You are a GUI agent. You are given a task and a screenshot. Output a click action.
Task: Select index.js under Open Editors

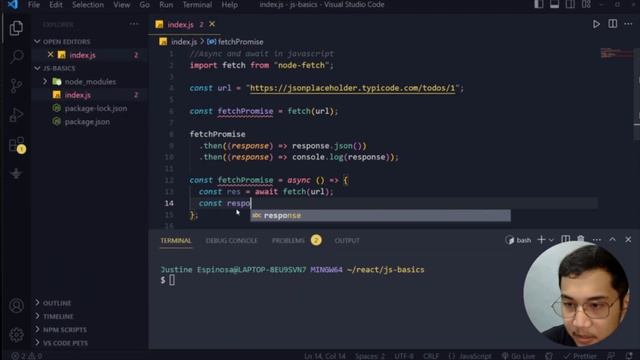tap(82, 55)
